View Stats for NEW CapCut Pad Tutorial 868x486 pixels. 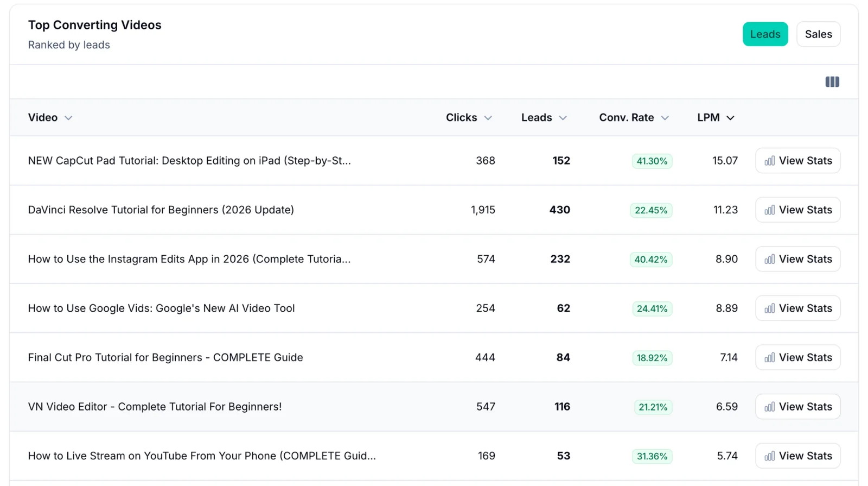click(x=797, y=161)
